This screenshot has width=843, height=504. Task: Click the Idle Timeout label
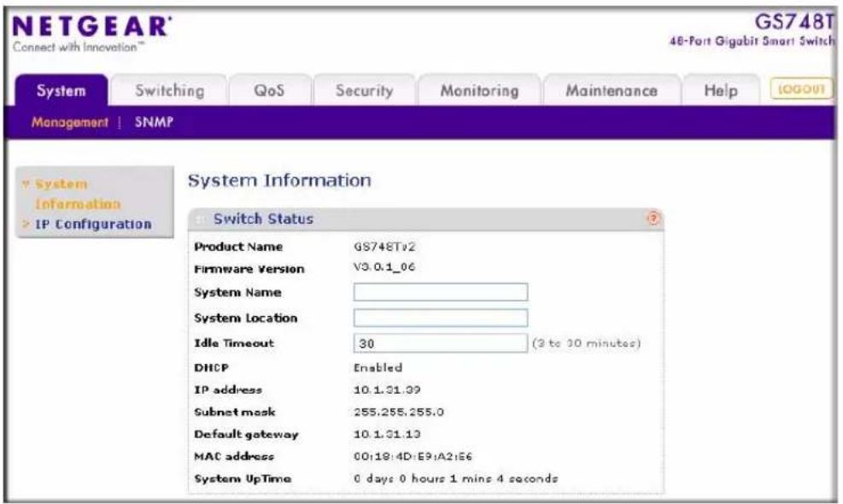click(234, 343)
